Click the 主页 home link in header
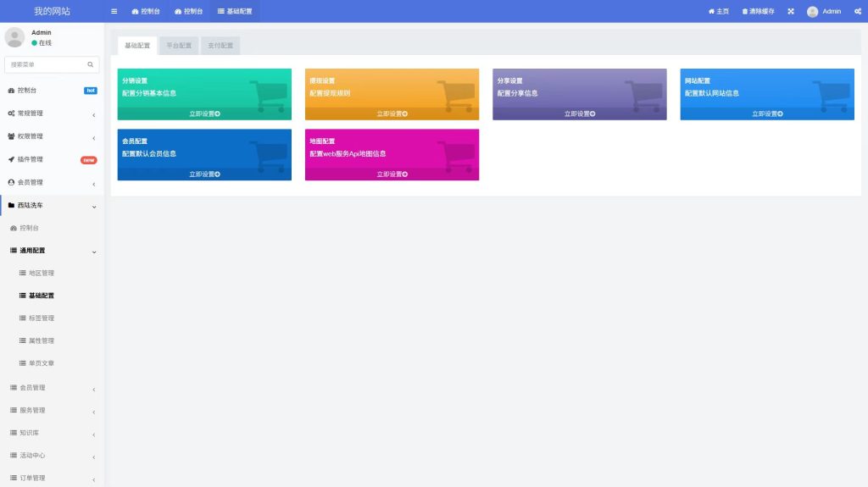Image resolution: width=868 pixels, height=487 pixels. [x=719, y=11]
